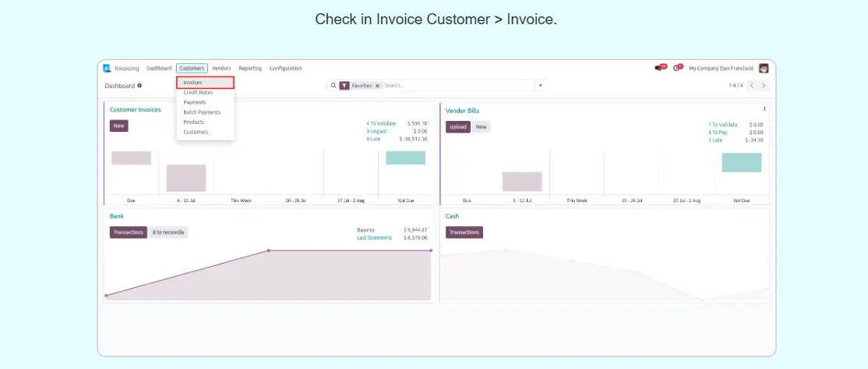Open the 4 To Validate invoices link
This screenshot has height=369, width=868.
381,123
